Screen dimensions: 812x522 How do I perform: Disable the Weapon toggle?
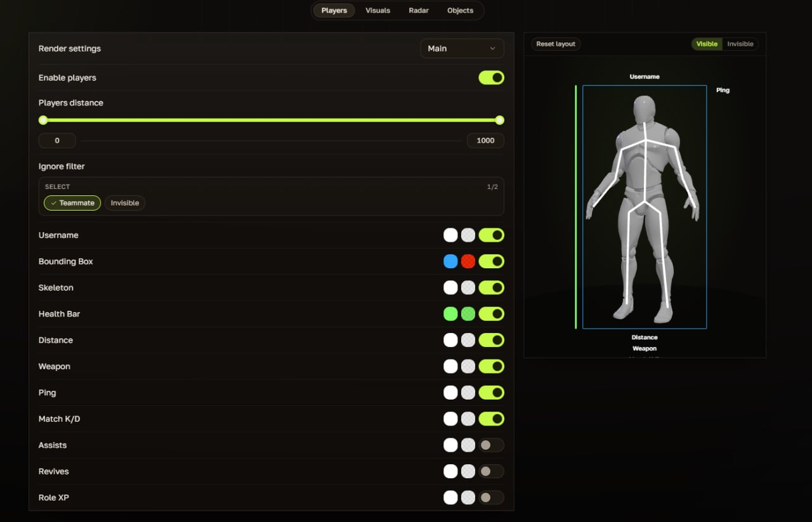pyautogui.click(x=491, y=367)
